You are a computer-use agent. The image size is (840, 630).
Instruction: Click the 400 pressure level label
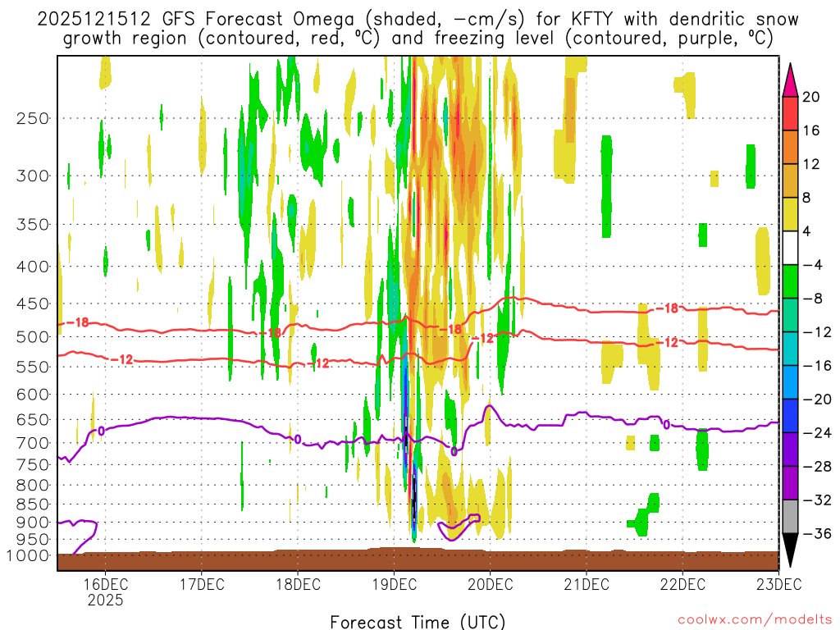[33, 267]
